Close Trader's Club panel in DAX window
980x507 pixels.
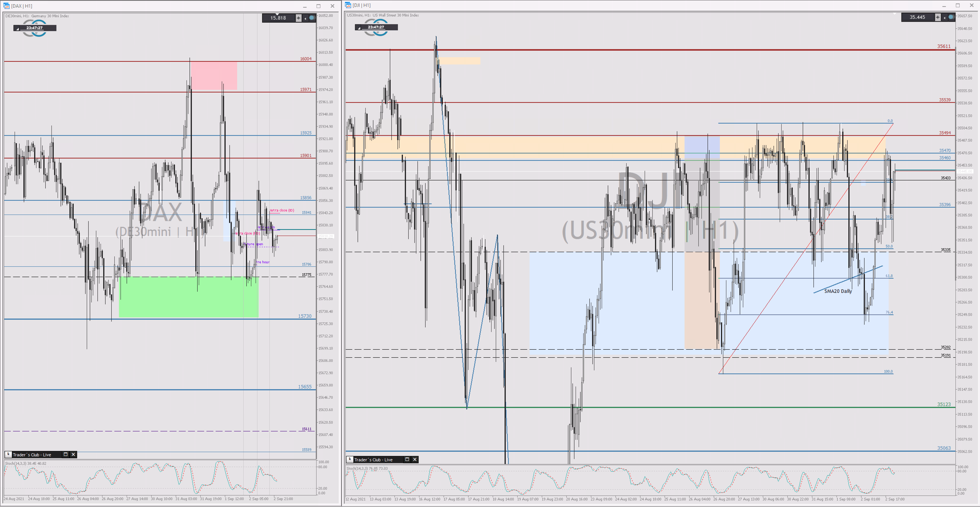click(73, 454)
